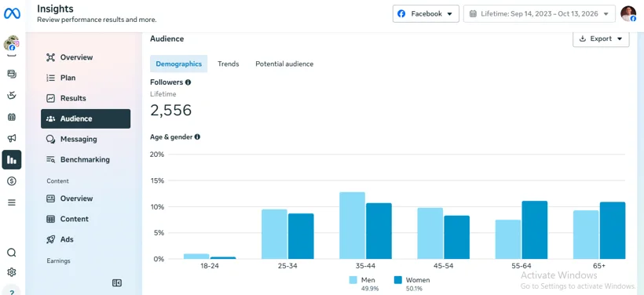Open the Facebook platform dropdown
The height and width of the screenshot is (295, 644).
point(426,13)
